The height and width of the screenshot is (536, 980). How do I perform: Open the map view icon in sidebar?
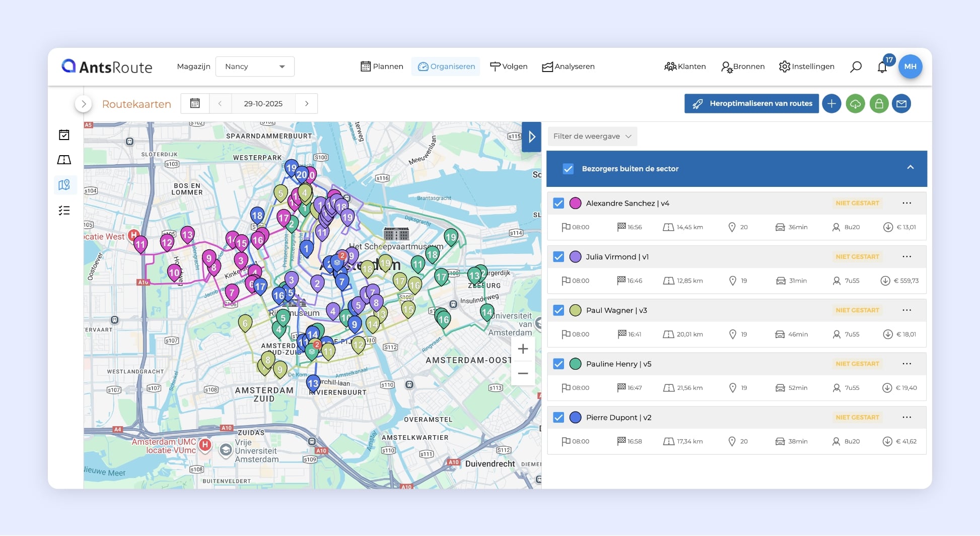pyautogui.click(x=64, y=185)
